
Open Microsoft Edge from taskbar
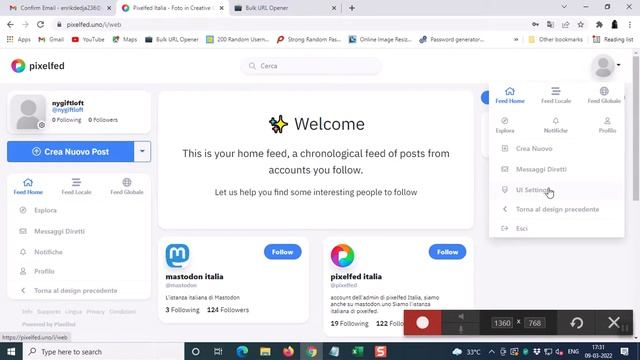click(242, 351)
